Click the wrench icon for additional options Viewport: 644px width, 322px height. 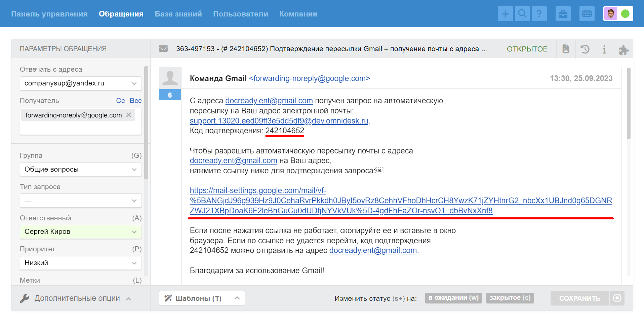coord(25,298)
